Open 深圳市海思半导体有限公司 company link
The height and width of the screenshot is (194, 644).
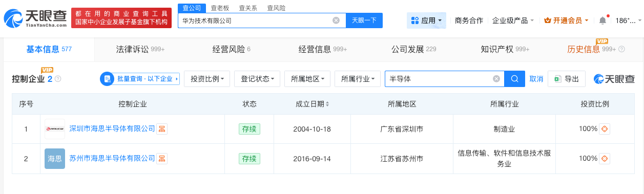[112, 128]
